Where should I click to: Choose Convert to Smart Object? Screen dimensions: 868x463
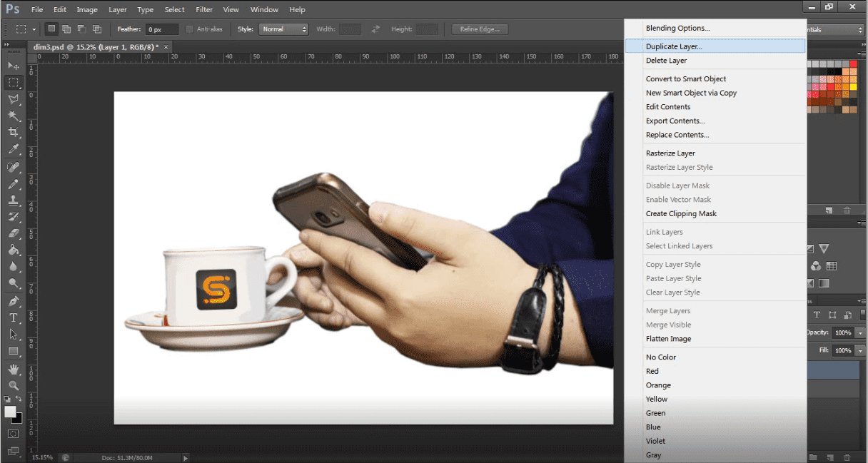pyautogui.click(x=686, y=78)
